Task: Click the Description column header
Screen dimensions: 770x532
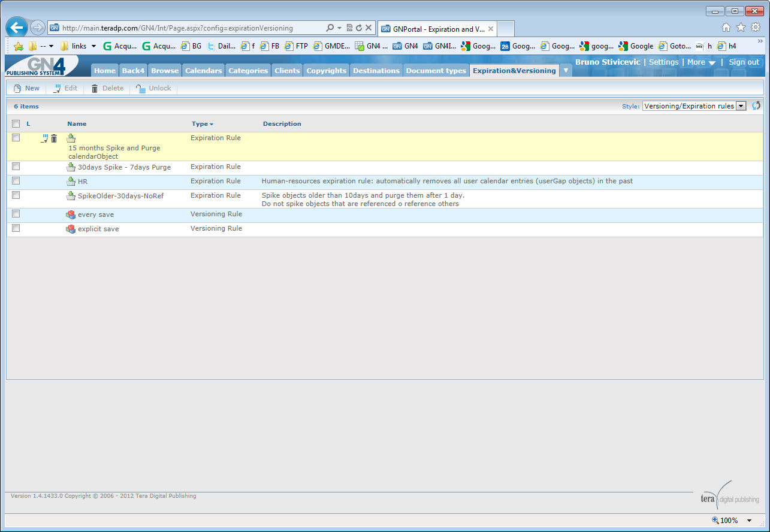Action: pyautogui.click(x=282, y=124)
